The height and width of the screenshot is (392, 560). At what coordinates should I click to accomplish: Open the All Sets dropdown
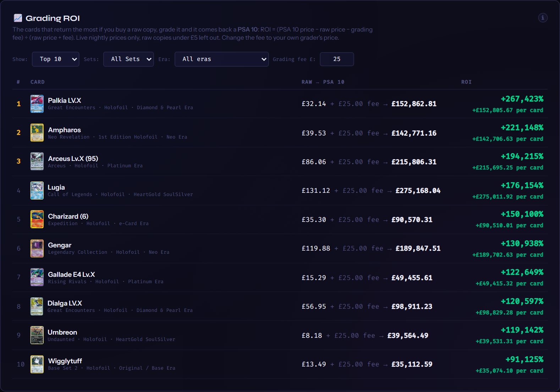pyautogui.click(x=128, y=59)
